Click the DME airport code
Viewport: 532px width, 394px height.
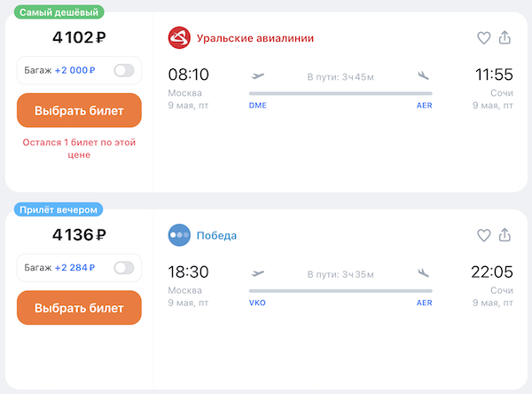coord(258,105)
